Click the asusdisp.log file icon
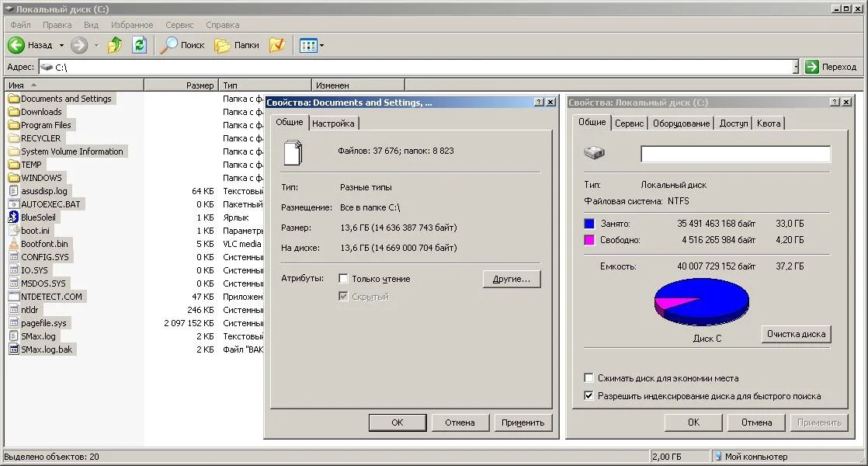Screen dimensions: 868x466 tap(14, 191)
